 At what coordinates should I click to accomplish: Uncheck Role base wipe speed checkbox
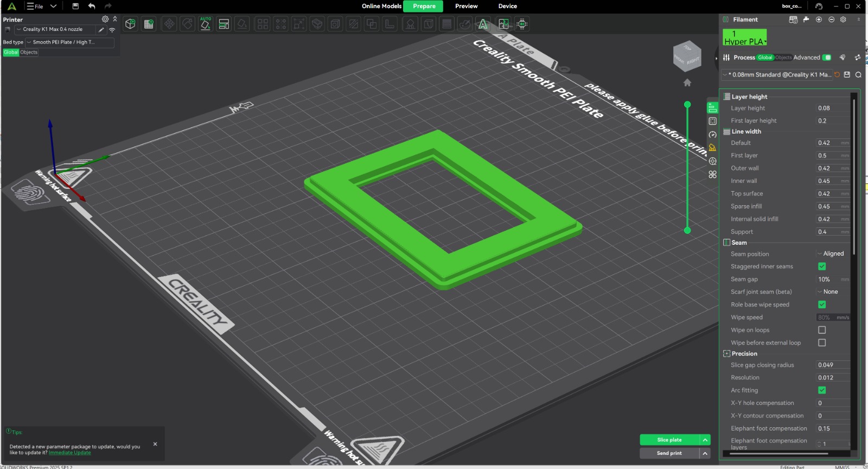822,305
